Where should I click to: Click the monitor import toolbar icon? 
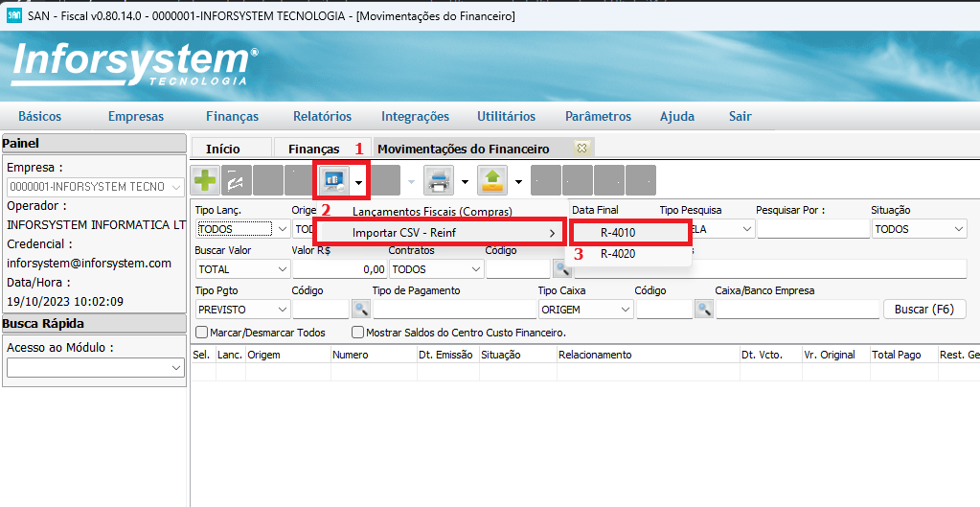(x=333, y=181)
